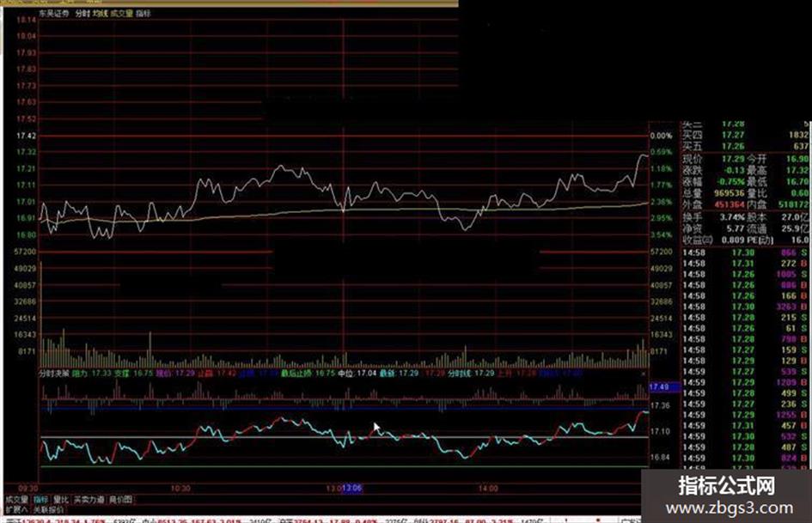Image resolution: width=812 pixels, height=523 pixels.
Task: Click the 17.42 previous-close price axis label
Action: tap(26, 136)
